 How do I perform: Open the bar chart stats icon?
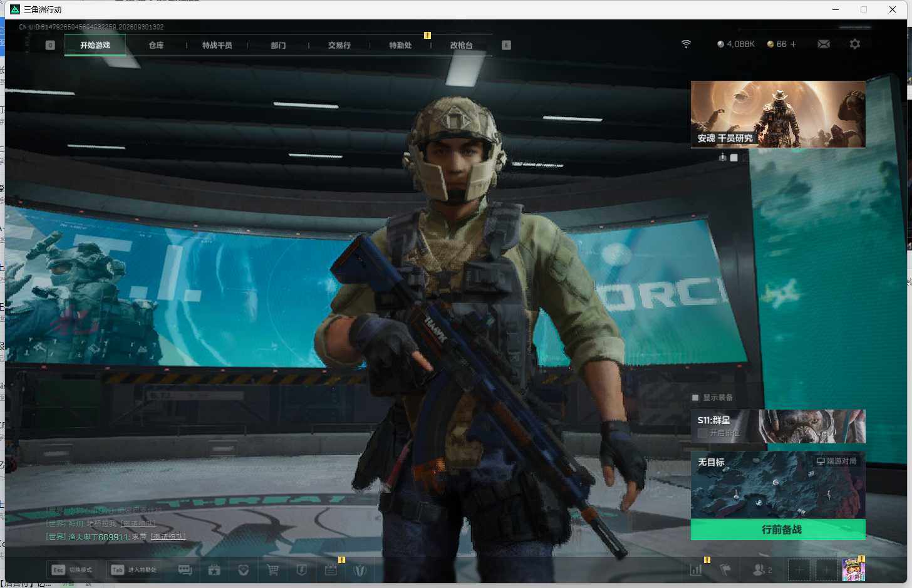(x=696, y=570)
